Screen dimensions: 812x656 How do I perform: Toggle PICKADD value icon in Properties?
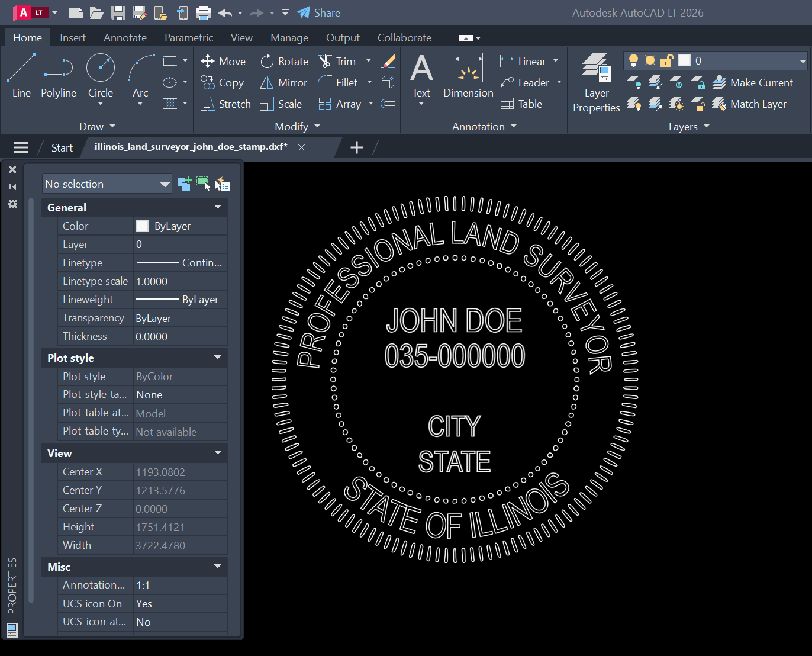point(184,184)
